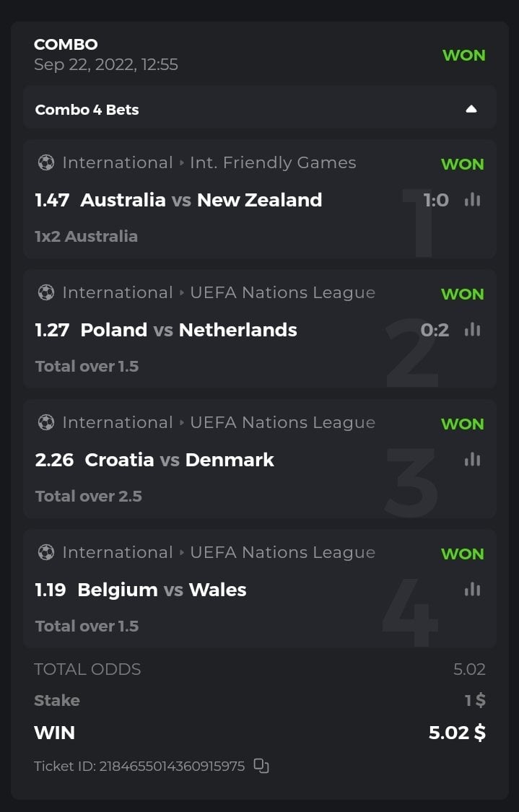The image size is (519, 812).
Task: Open the Poland vs Netherlands match
Action: click(188, 330)
